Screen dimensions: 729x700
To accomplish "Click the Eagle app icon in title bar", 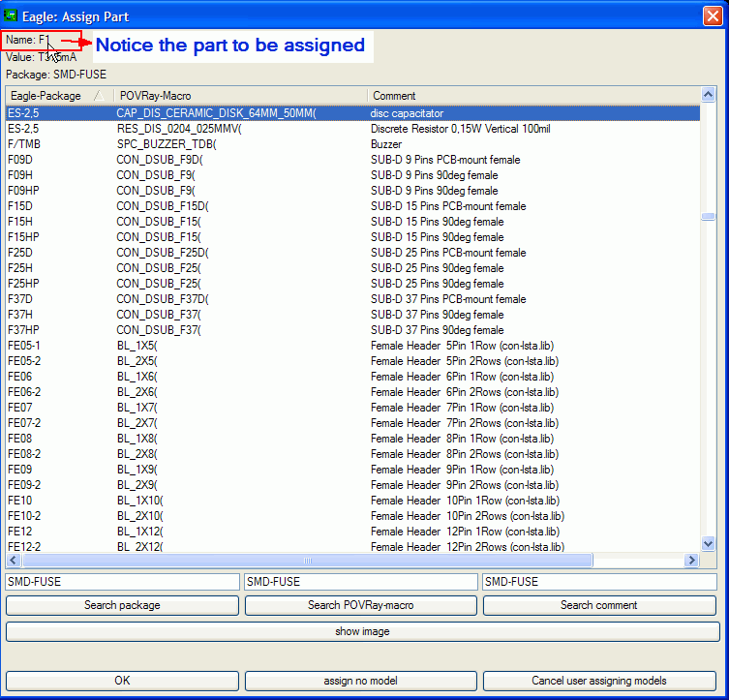I will point(11,15).
